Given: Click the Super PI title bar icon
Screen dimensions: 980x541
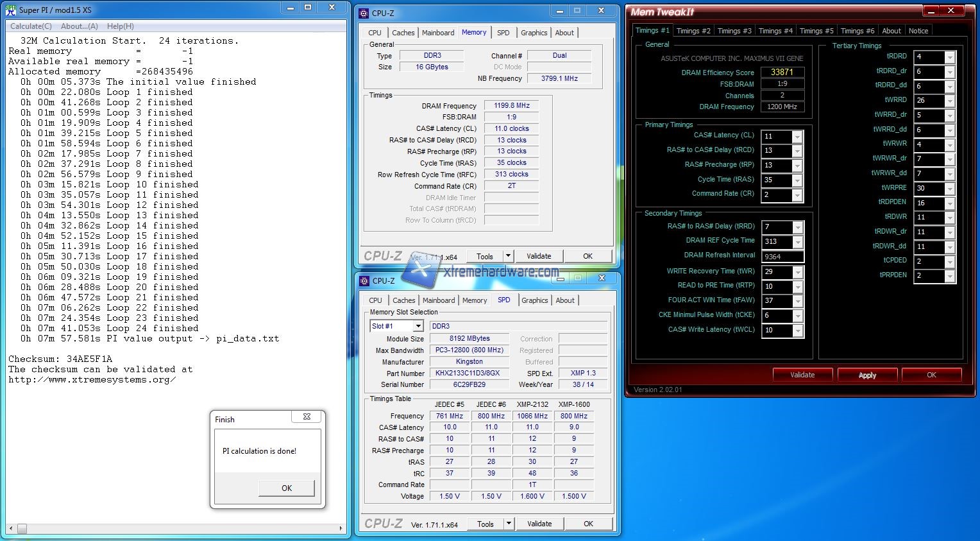Looking at the screenshot, I should 10,10.
